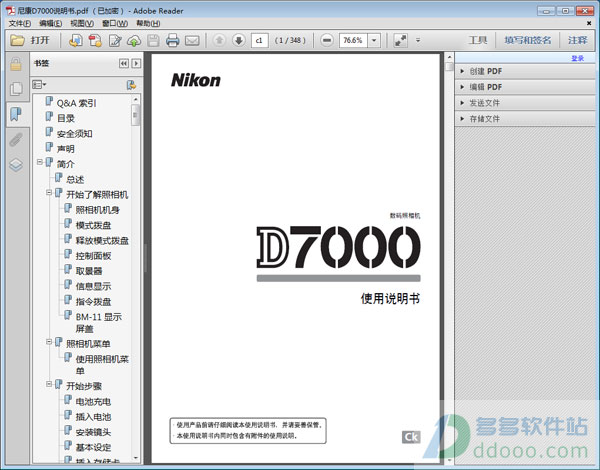600x470 pixels.
Task: Click the email envelope icon
Action: pos(192,40)
